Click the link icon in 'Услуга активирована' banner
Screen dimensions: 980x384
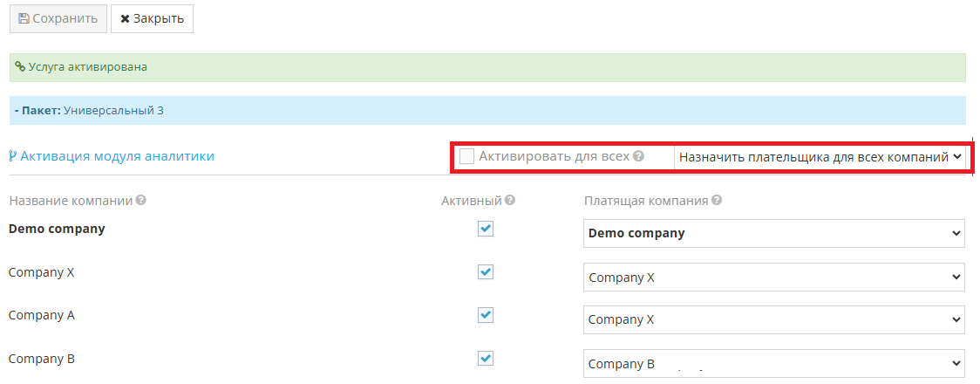pyautogui.click(x=20, y=66)
